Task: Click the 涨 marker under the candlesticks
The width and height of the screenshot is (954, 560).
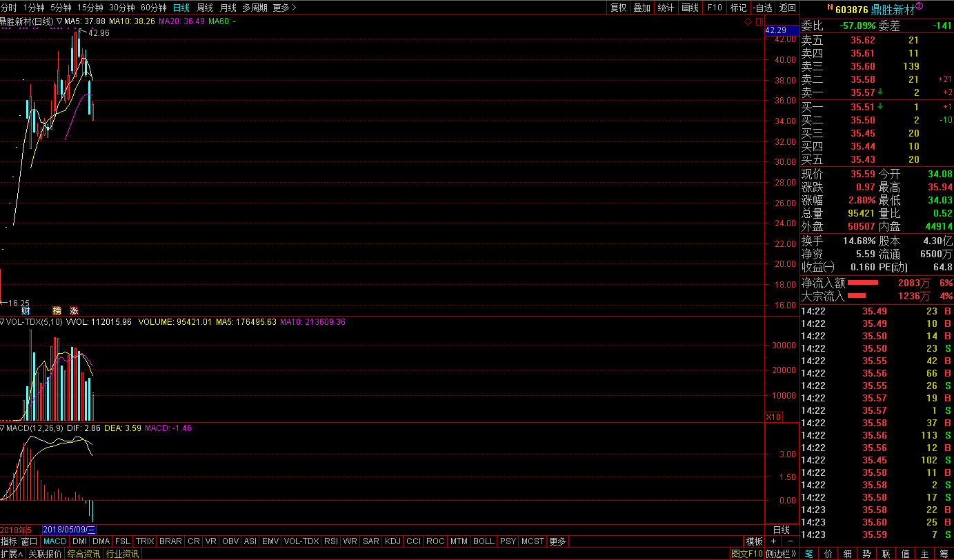Action: 74,310
